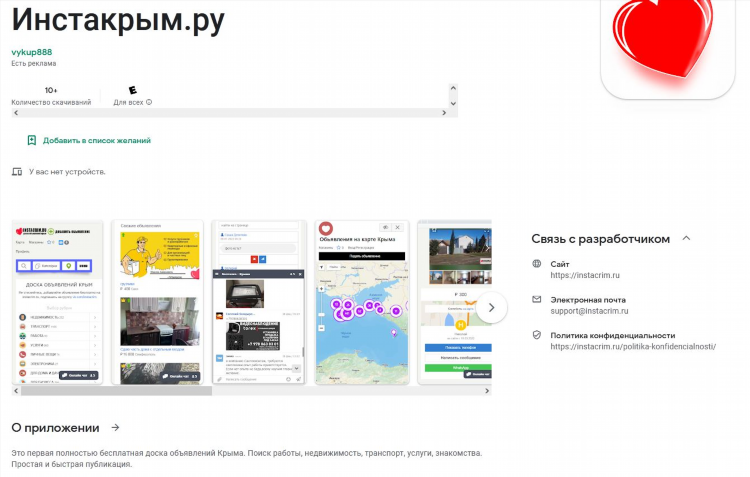750x477 pixels.
Task: Click right arrow of the stats horizontal scrollbar
Action: [x=444, y=113]
